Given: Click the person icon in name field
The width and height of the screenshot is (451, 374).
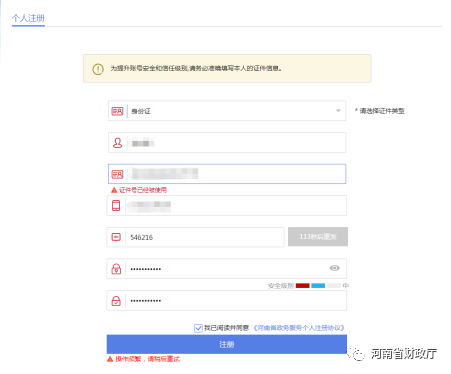Looking at the screenshot, I should click(117, 143).
